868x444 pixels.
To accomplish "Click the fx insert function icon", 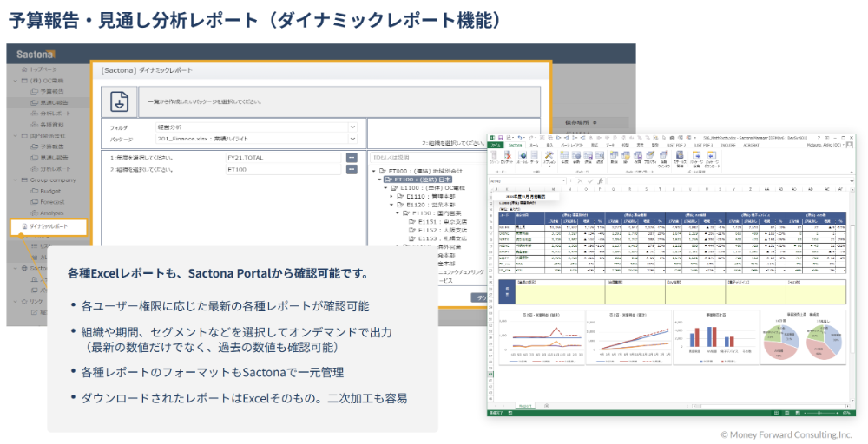I will click(601, 180).
